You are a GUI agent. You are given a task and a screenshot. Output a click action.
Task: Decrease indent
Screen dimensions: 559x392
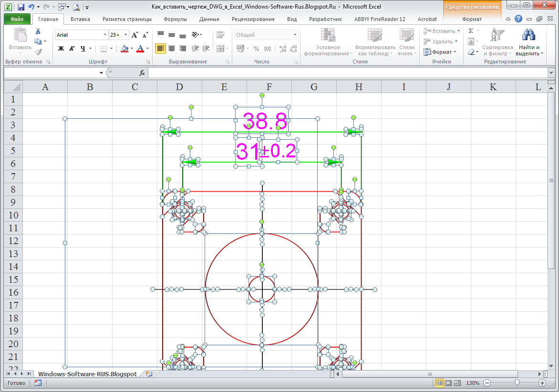tap(195, 49)
